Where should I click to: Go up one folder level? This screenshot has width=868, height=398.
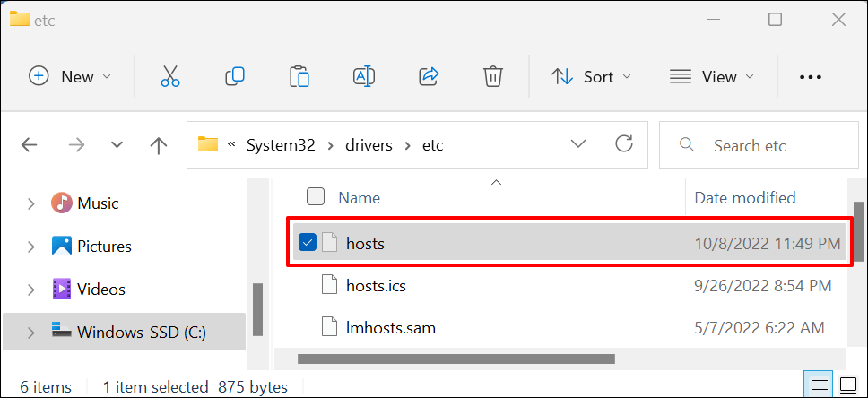tap(159, 144)
